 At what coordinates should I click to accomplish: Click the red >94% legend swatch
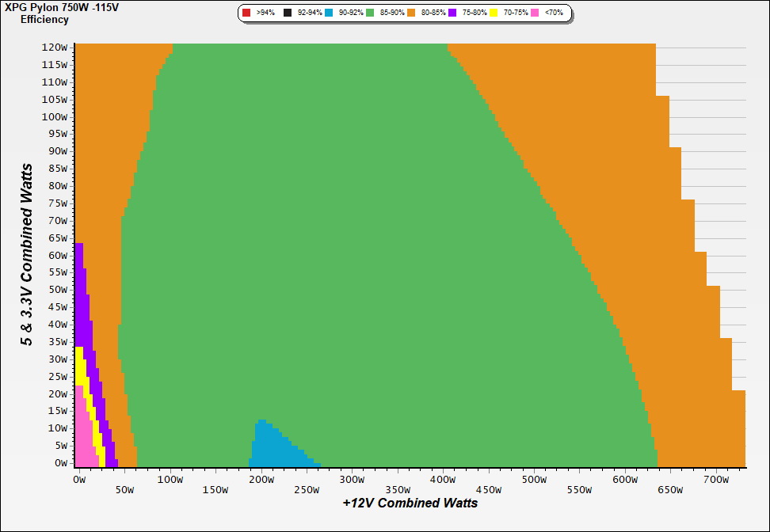pos(246,13)
